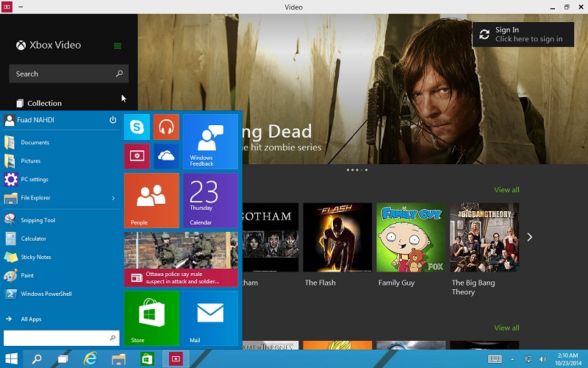Viewport: 588px width, 368px height.
Task: Click the magnifier icon in Xbox Video search
Action: (x=119, y=74)
